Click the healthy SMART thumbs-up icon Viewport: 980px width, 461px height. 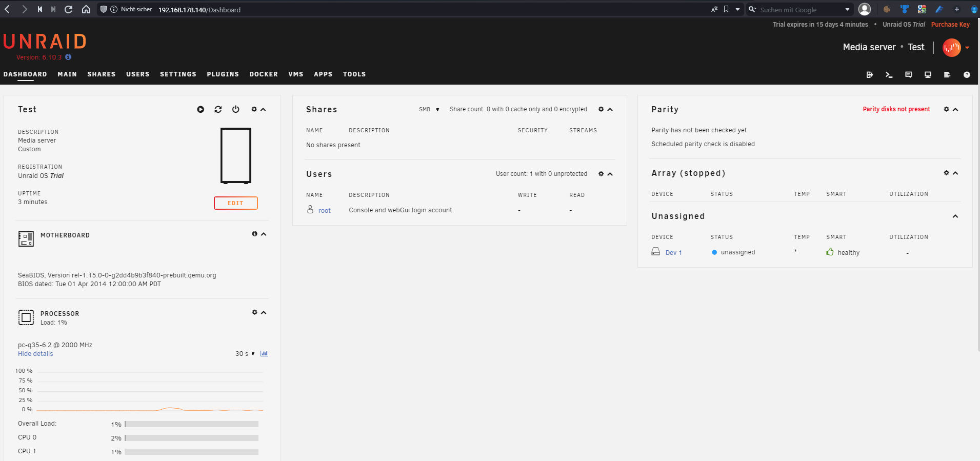(x=830, y=252)
